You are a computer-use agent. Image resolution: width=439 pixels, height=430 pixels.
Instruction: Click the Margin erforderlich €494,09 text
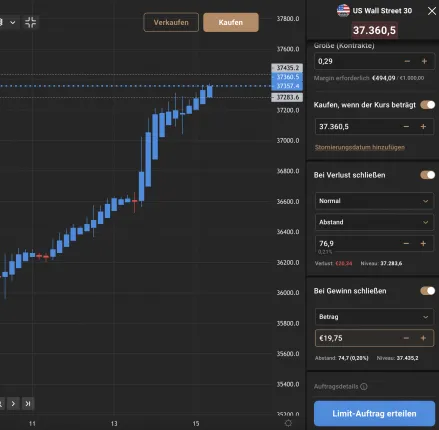tap(354, 78)
